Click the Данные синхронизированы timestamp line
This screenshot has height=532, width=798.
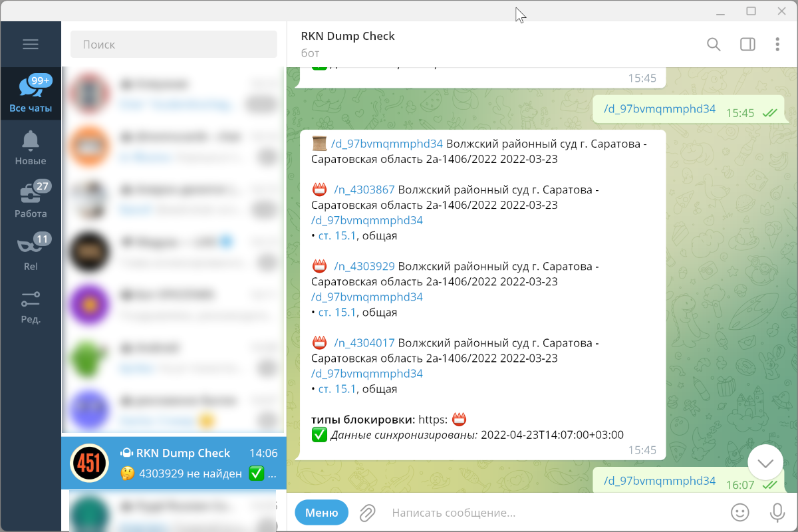point(468,435)
